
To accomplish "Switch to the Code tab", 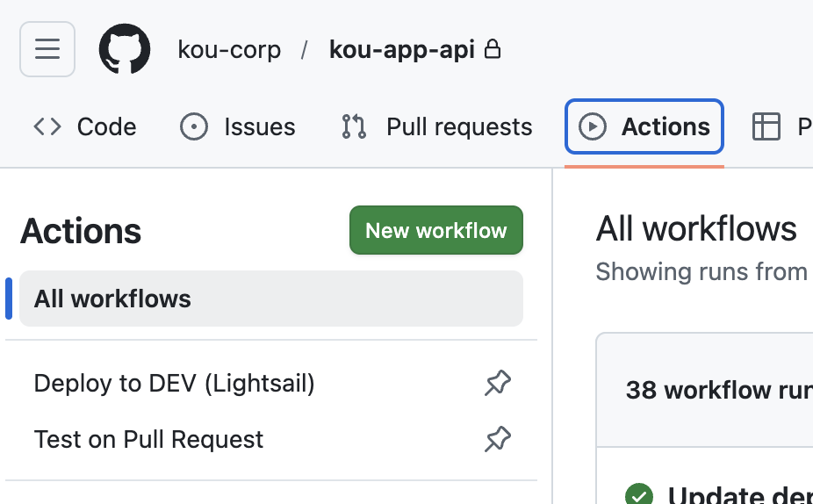I will (x=85, y=127).
